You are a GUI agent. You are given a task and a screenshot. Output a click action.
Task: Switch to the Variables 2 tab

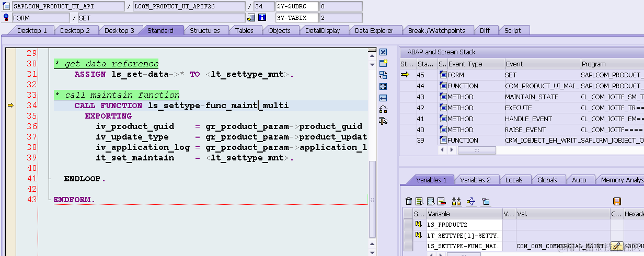pyautogui.click(x=475, y=180)
